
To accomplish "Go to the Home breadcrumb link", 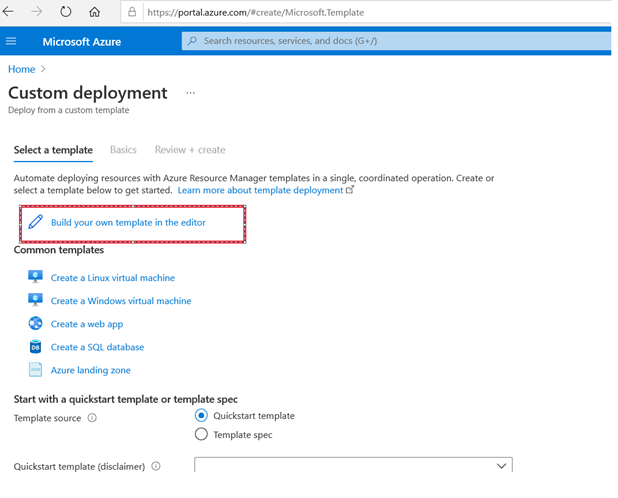I will coord(21,69).
